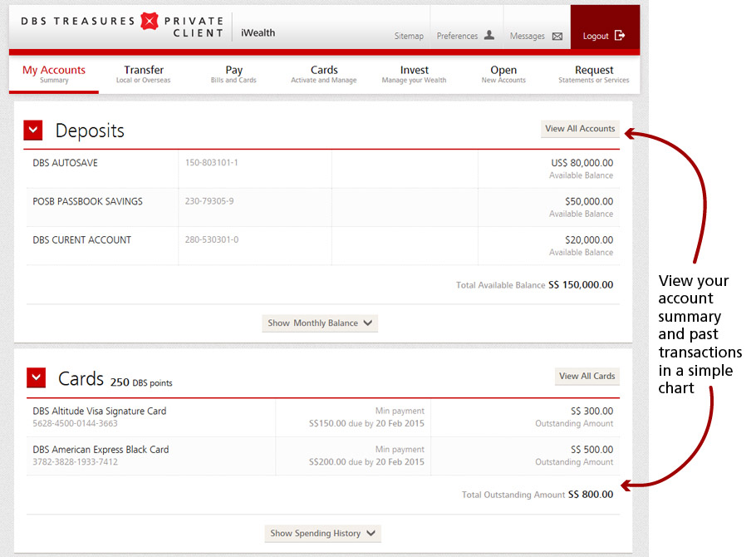The width and height of the screenshot is (756, 557).
Task: Expand Show Spending History dropdown
Action: pos(322,534)
